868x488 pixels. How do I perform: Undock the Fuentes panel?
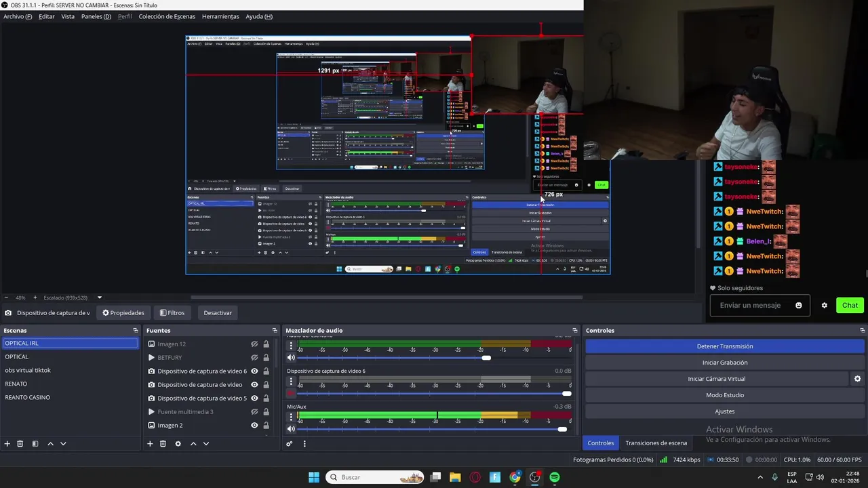tap(275, 330)
